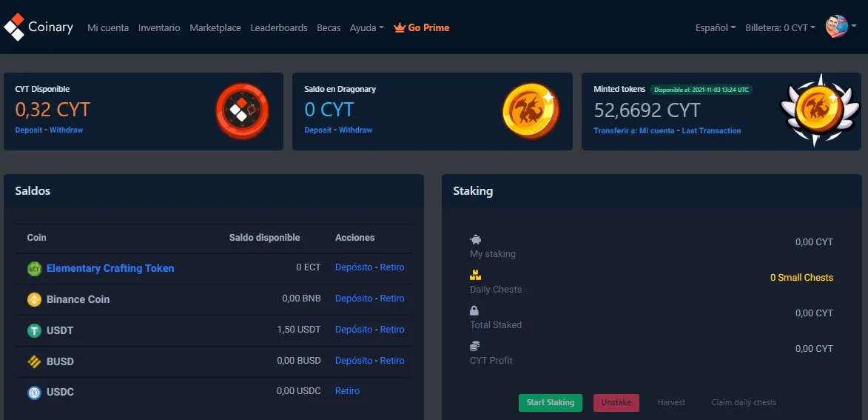The width and height of the screenshot is (868, 420).
Task: Click Depósito in the USDT row
Action: [x=354, y=329]
